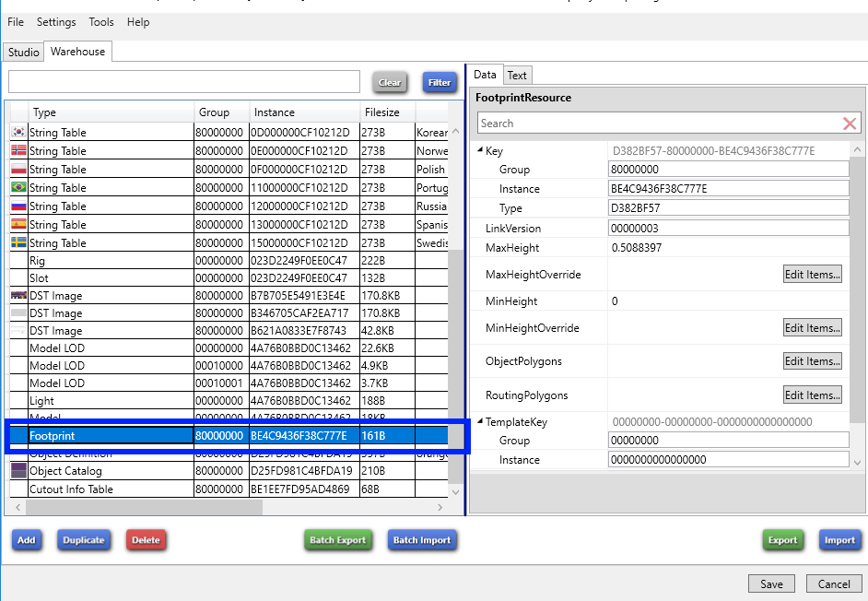868x601 pixels.
Task: Click Edit Items for ObjectPolygons
Action: point(811,361)
